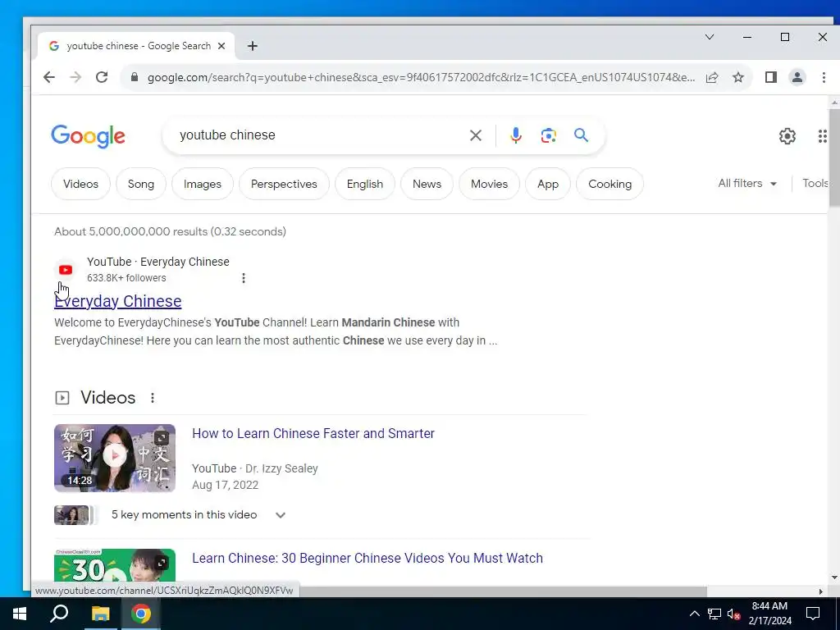Select the Perspectives filter chip
Viewport: 840px width, 630px height.
(x=284, y=184)
